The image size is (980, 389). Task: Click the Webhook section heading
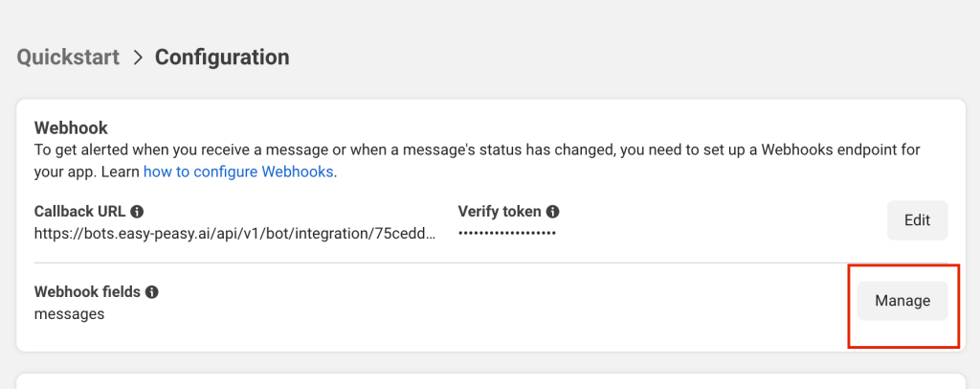pos(71,127)
